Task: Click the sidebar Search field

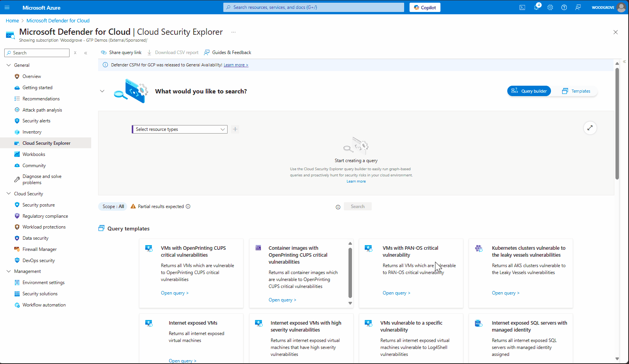Action: pos(37,53)
